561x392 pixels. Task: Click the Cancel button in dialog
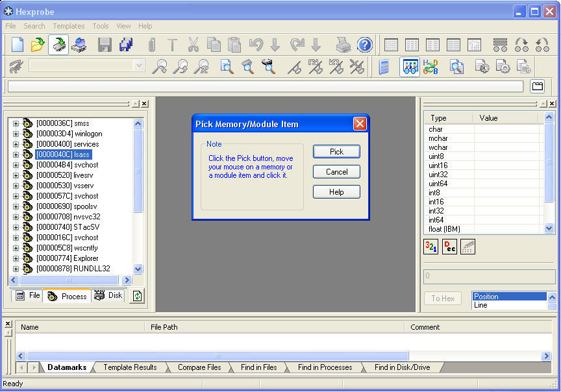click(336, 172)
